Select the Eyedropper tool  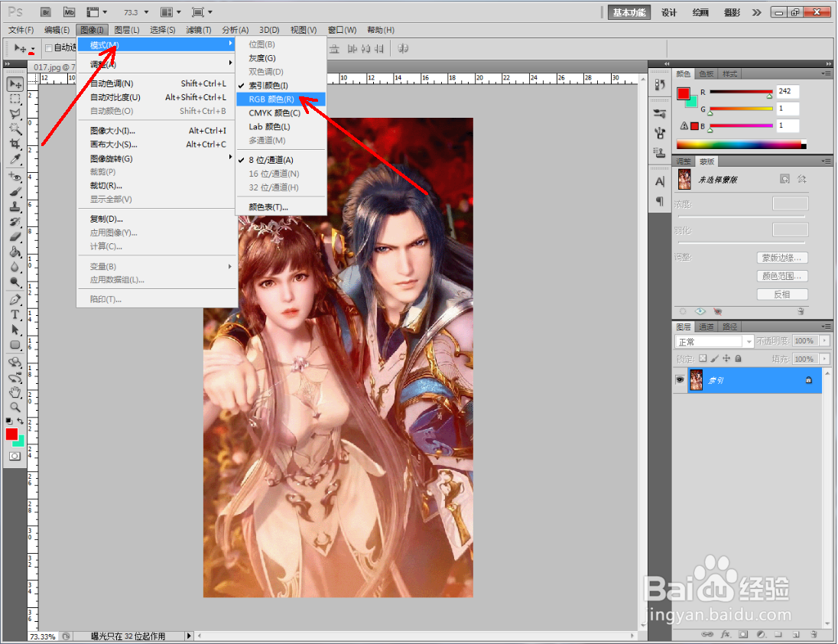tap(15, 159)
